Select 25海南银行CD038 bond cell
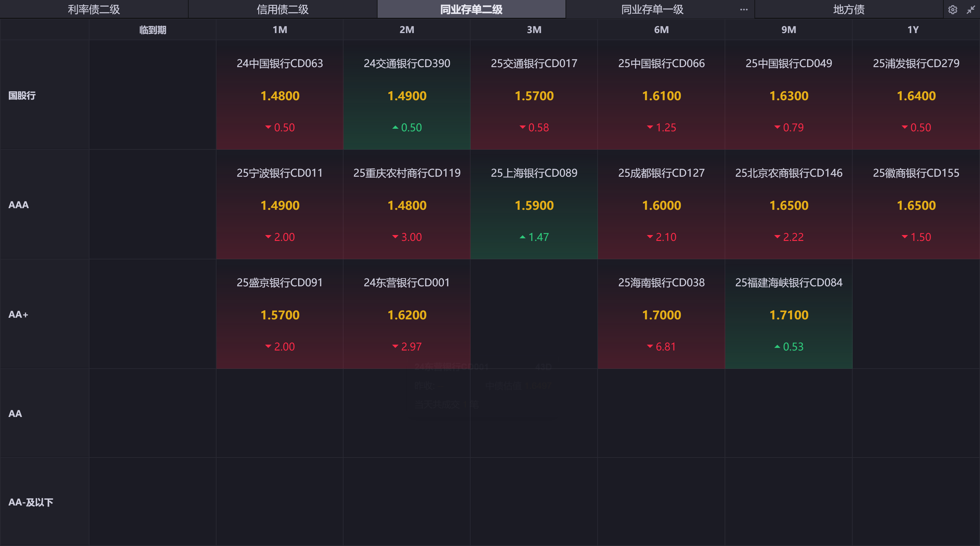This screenshot has width=980, height=546. (x=661, y=314)
